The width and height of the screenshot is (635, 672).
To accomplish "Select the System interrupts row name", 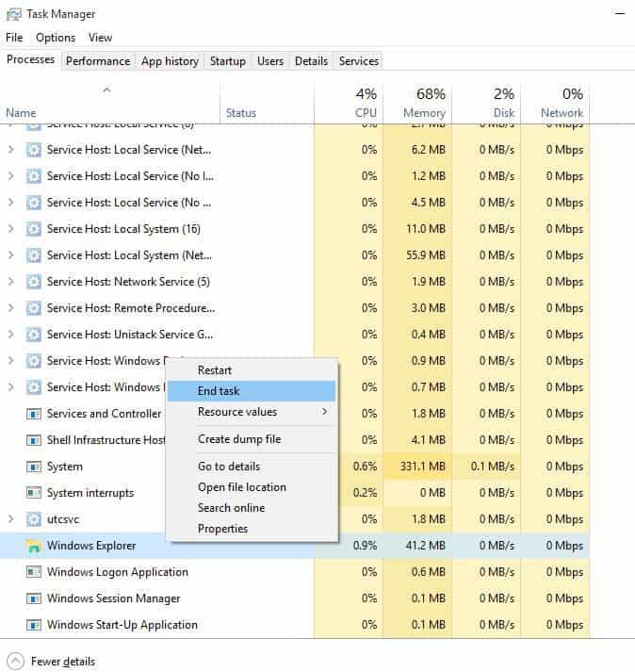I will point(90,493).
